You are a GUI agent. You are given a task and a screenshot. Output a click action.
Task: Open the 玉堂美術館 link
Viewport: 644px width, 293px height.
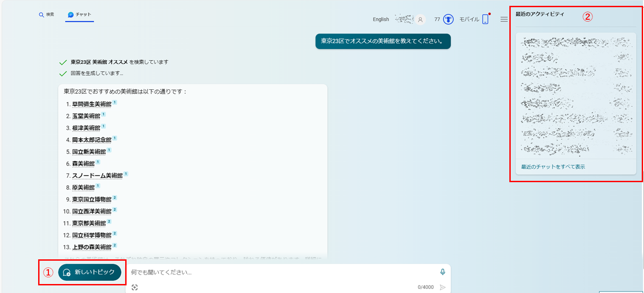pyautogui.click(x=86, y=116)
